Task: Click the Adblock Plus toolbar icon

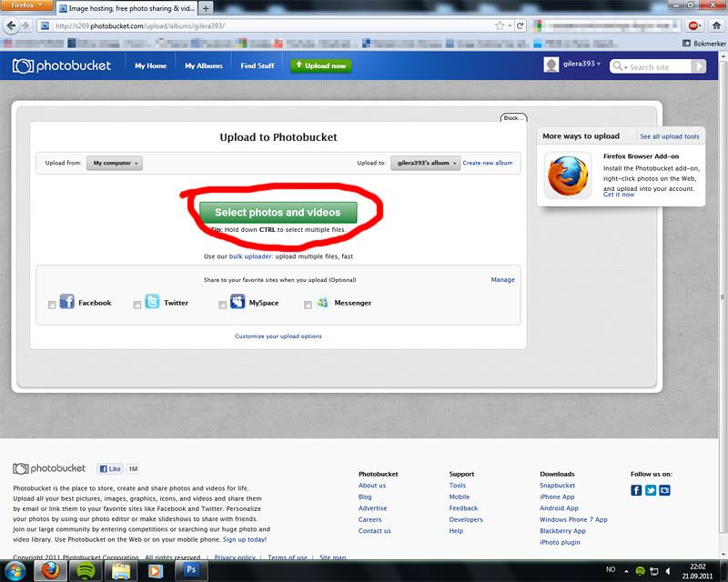Action: pyautogui.click(x=693, y=25)
